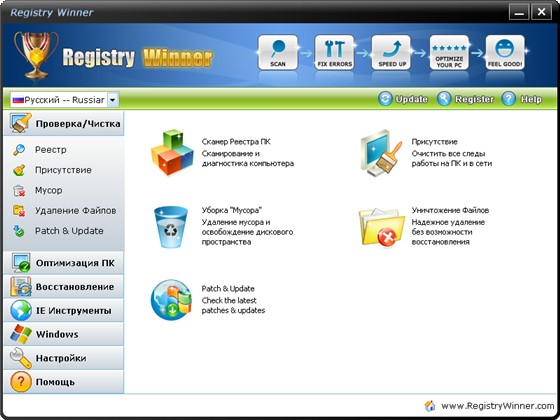
Task: Select Patch & Update in sidebar list
Action: click(x=69, y=231)
